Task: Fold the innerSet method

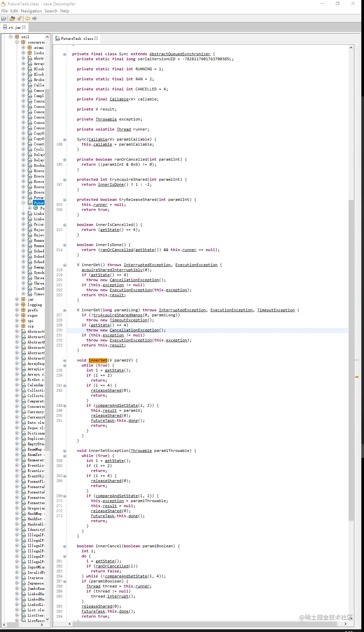Action: 65,361
